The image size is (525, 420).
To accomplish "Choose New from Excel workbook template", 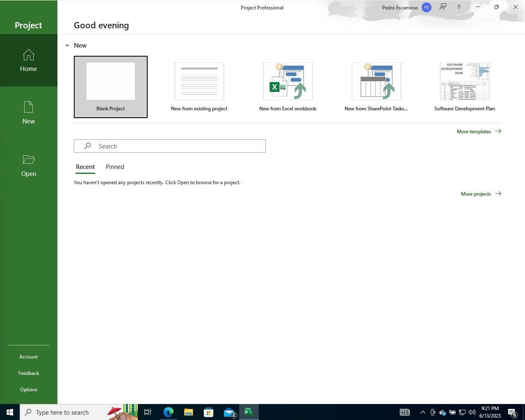I will 288,87.
